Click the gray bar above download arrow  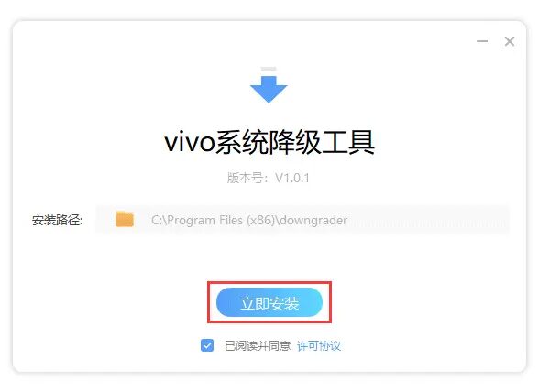tap(269, 69)
